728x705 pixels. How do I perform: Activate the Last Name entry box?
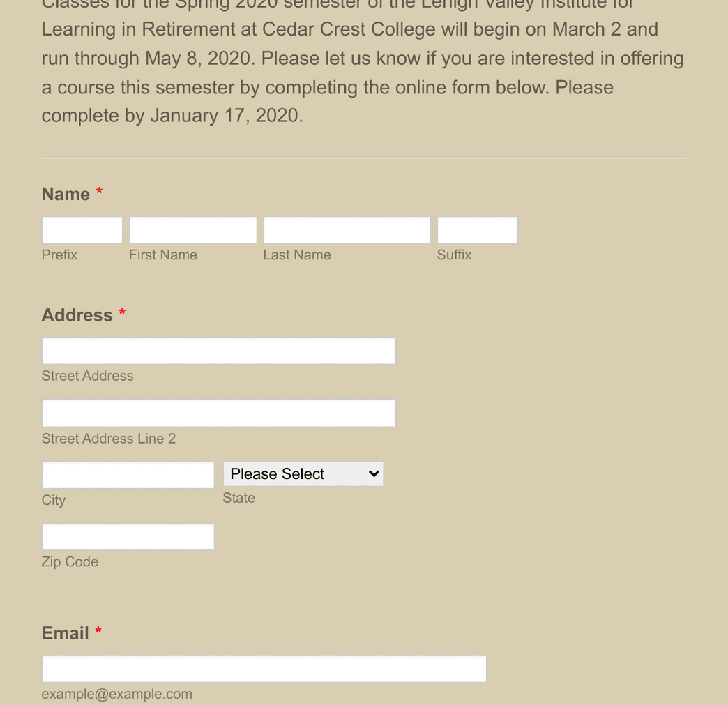(x=347, y=229)
